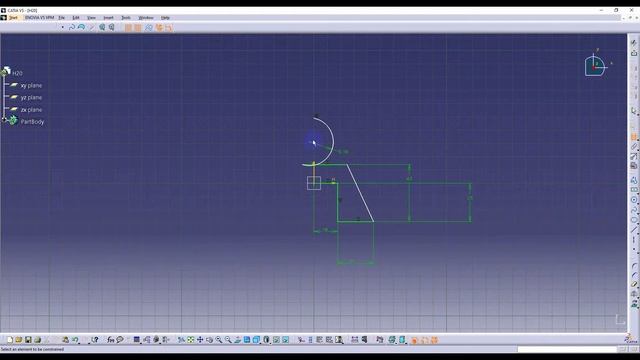Select the Circle tool
Image resolution: width=640 pixels, height=360 pixels.
coord(634,200)
